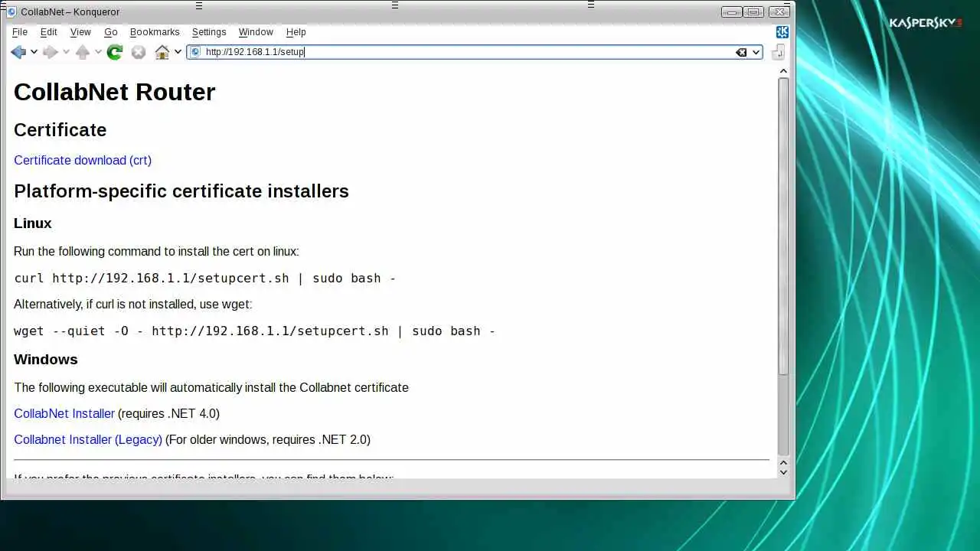Click the Windows subheading
Image resolution: width=980 pixels, height=551 pixels.
tap(46, 360)
